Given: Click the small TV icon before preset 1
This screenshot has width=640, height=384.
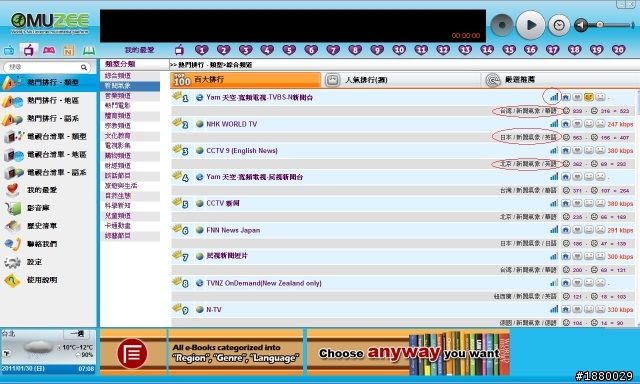Looking at the screenshot, I should click(179, 50).
